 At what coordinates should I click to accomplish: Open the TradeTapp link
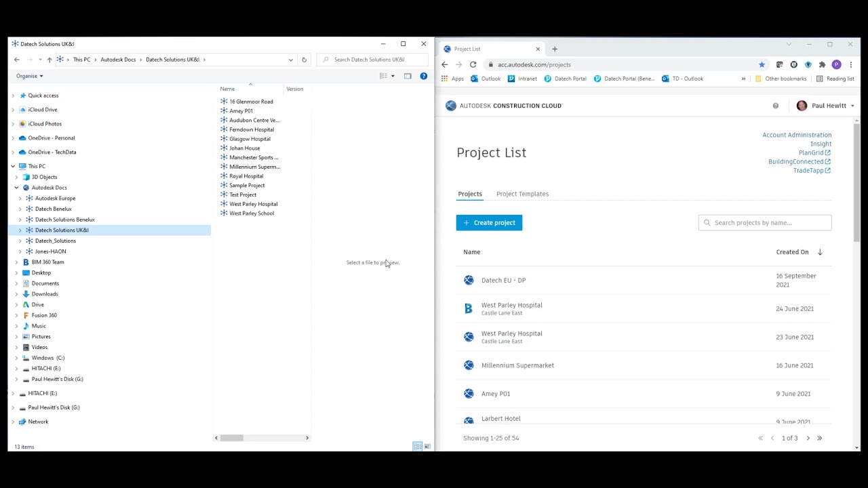(x=812, y=170)
